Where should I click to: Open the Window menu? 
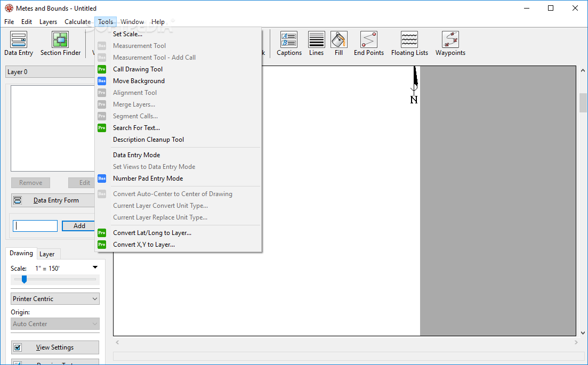coord(132,22)
